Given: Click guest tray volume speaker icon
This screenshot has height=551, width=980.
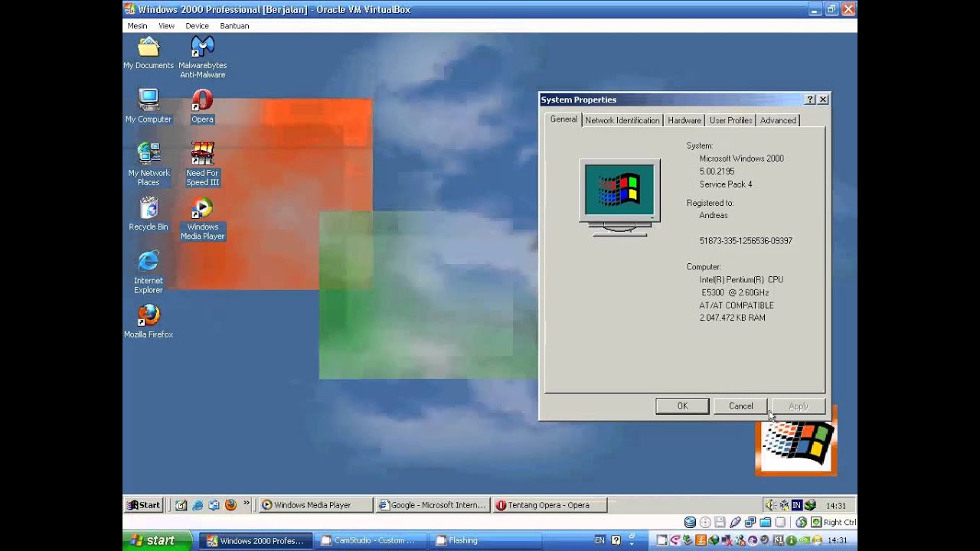Looking at the screenshot, I should (x=770, y=505).
